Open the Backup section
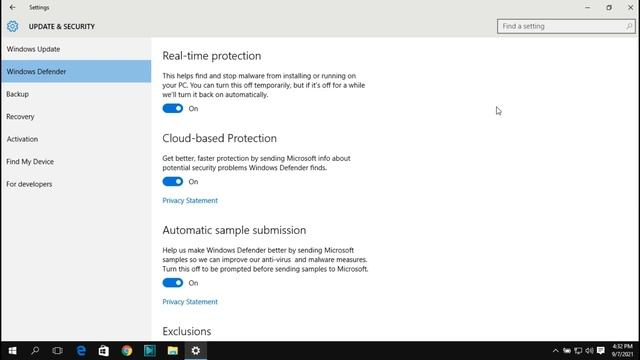 [76, 94]
